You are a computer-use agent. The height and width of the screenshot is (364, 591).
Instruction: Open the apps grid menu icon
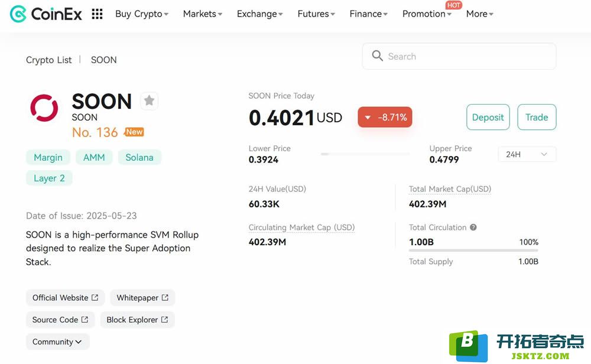[98, 14]
